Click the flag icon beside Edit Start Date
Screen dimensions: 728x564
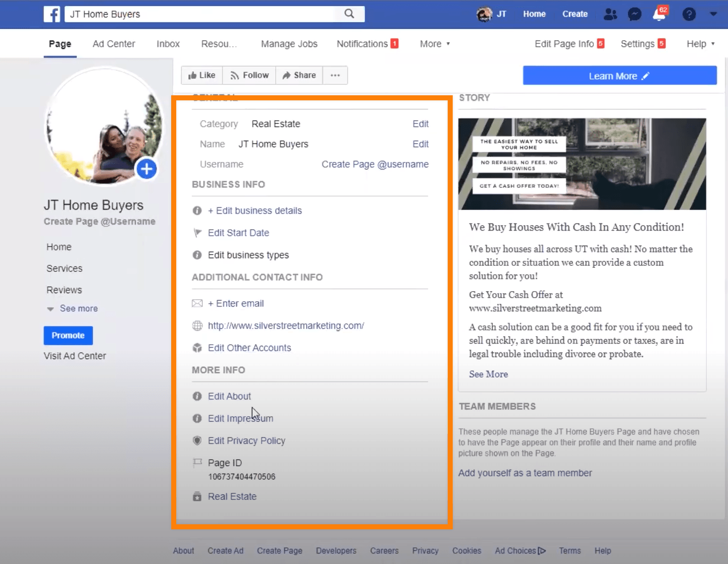coord(197,233)
